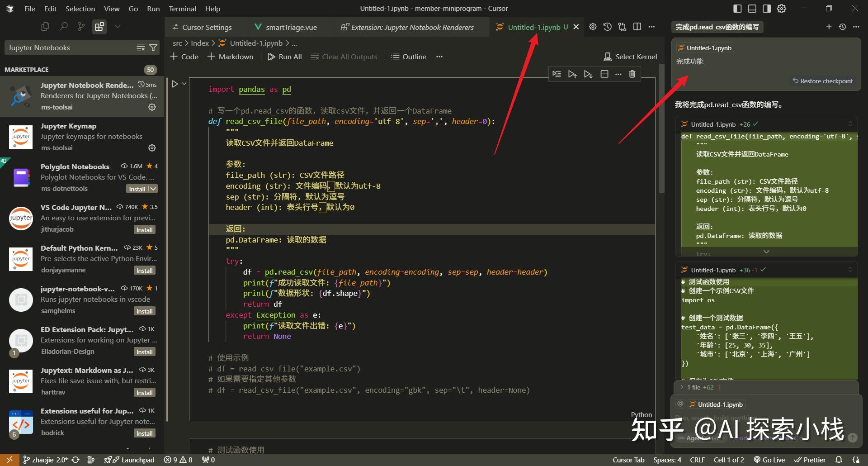Open more cell actions in cell toolbar
Image resolution: width=868 pixels, height=466 pixels.
618,74
